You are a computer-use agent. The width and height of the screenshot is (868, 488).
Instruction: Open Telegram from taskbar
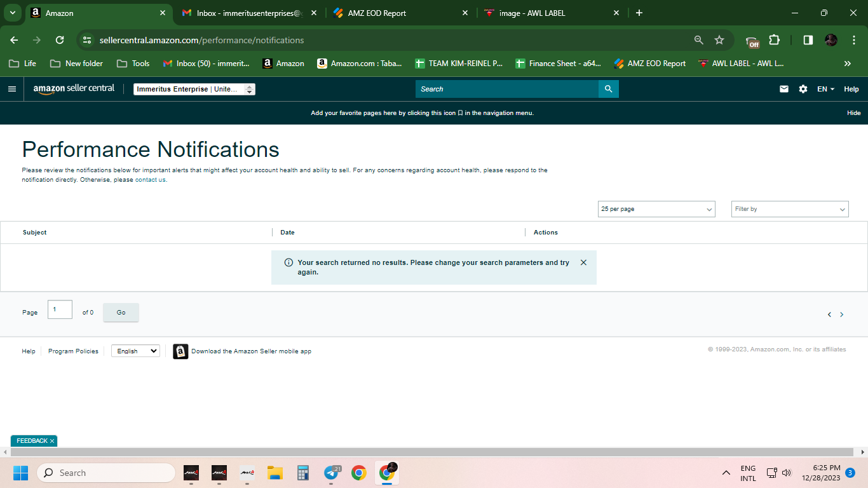[x=332, y=473]
